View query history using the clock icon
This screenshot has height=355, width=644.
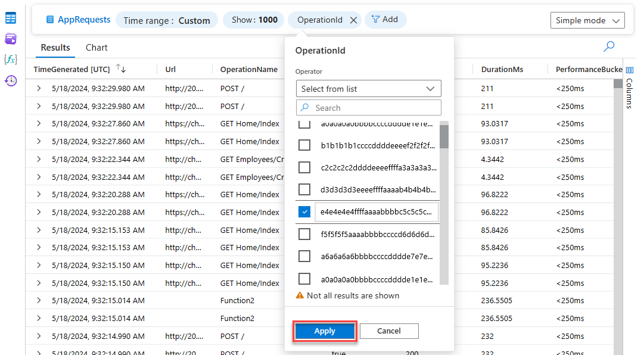[x=11, y=80]
